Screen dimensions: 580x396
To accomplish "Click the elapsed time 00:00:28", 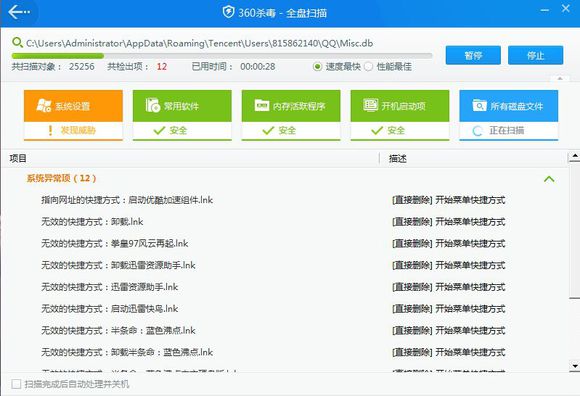I will click(258, 67).
